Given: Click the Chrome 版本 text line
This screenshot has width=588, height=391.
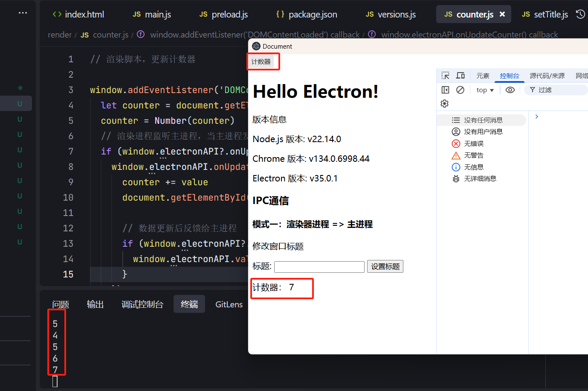Looking at the screenshot, I should click(311, 159).
